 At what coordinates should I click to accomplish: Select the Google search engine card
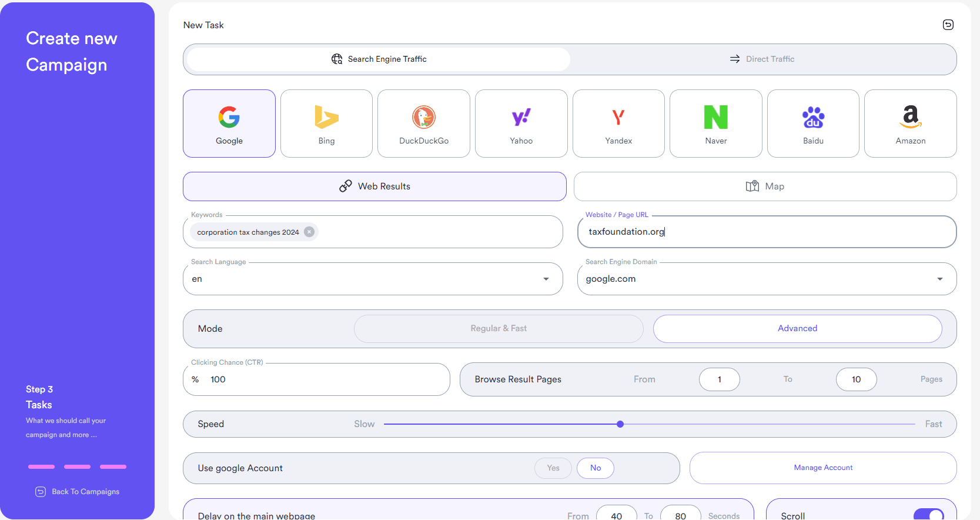(229, 124)
